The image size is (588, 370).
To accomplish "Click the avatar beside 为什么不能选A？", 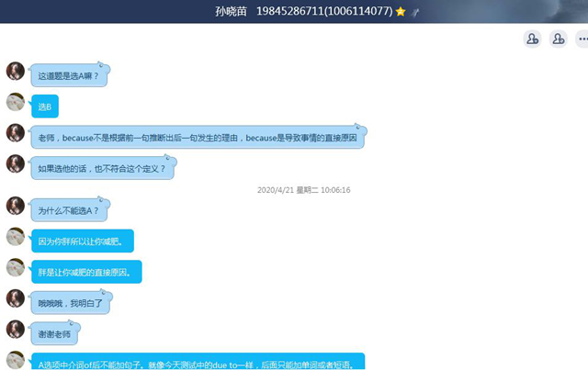I will coord(16,207).
